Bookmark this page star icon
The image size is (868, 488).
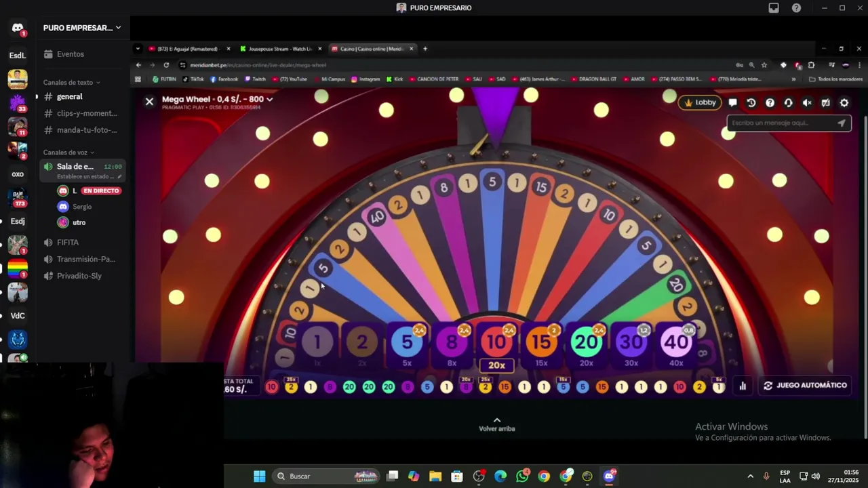coord(764,65)
